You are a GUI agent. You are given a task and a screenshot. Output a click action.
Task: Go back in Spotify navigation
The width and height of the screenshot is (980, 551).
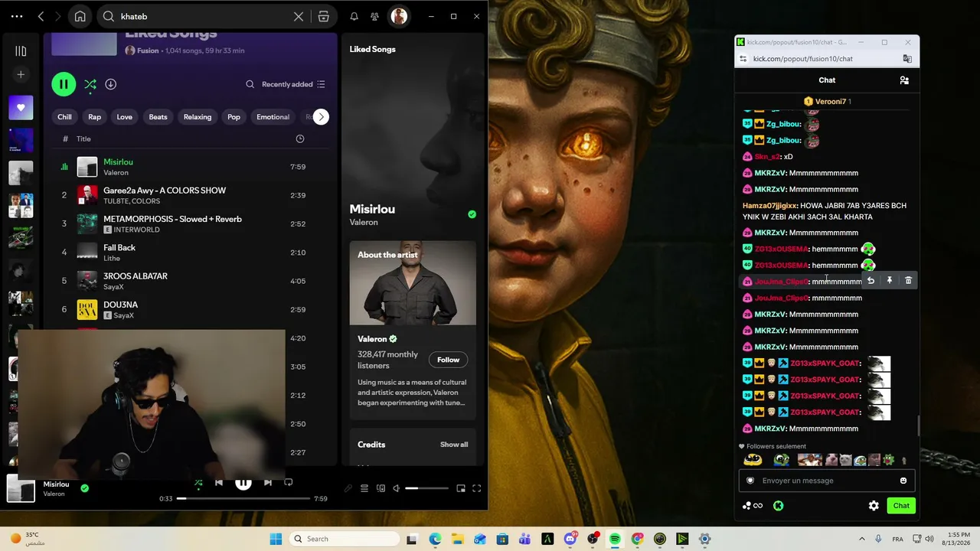41,16
